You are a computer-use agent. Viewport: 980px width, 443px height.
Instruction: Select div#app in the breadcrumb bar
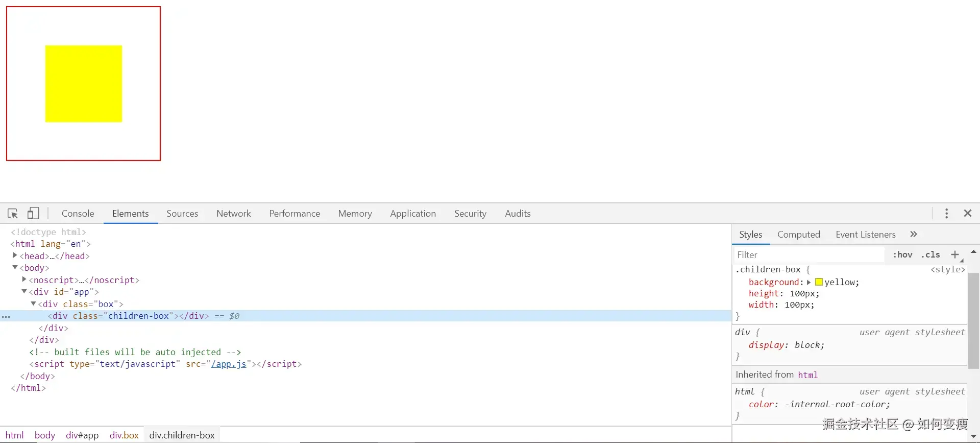[82, 435]
